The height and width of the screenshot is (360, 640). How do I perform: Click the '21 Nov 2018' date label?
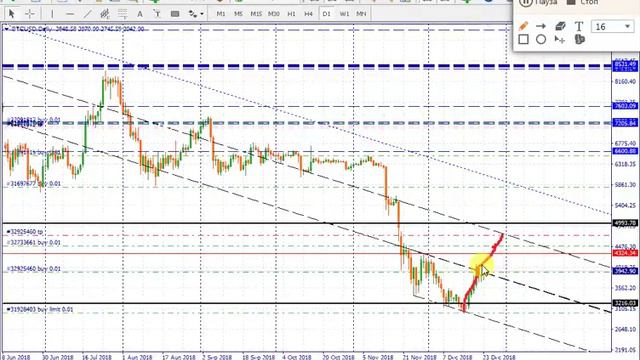[x=419, y=357]
